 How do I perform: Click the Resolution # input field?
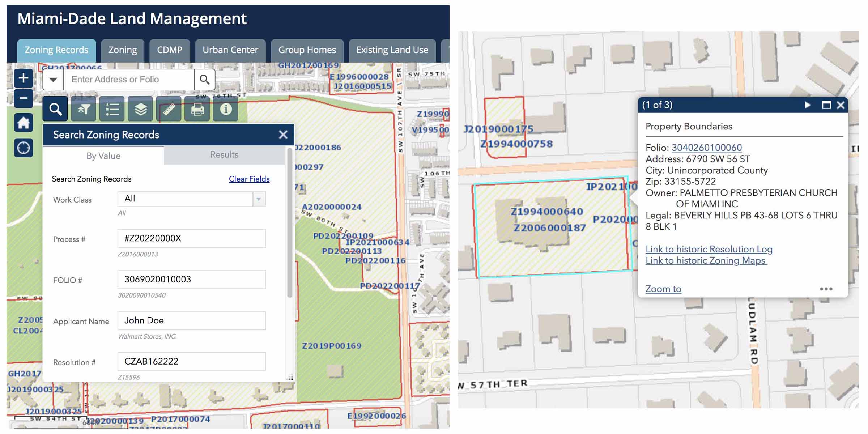tap(192, 361)
